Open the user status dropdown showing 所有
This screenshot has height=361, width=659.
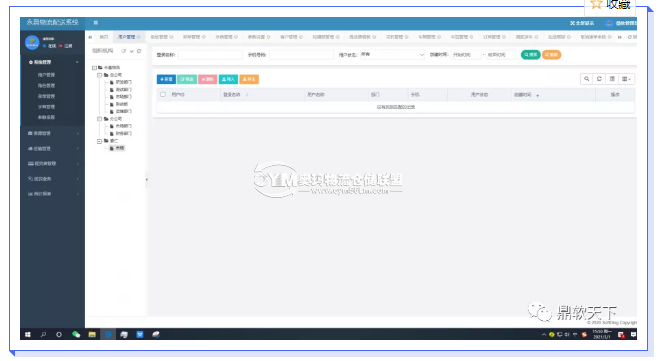392,55
